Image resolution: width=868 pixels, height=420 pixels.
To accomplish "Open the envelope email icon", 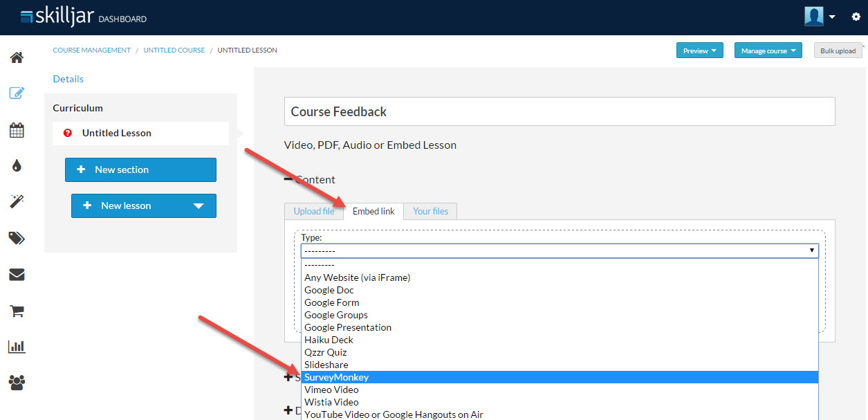I will pos(17,275).
